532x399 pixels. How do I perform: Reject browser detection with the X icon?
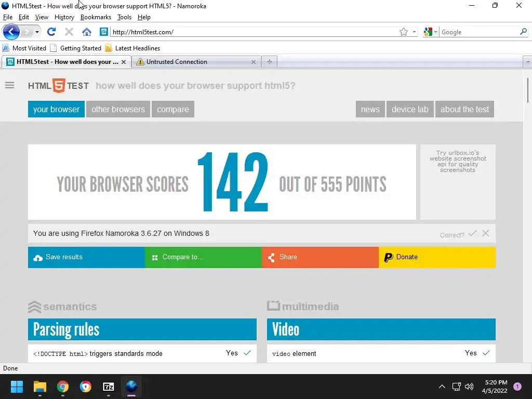click(x=486, y=233)
